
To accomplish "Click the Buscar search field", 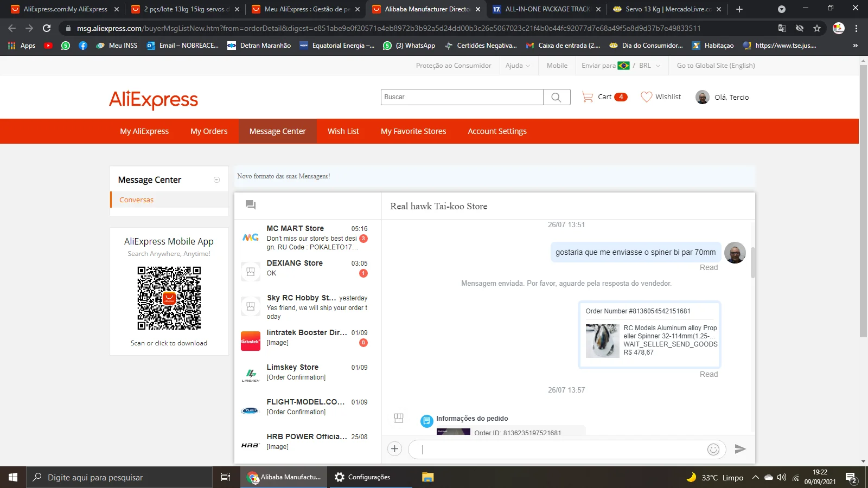I will (462, 97).
